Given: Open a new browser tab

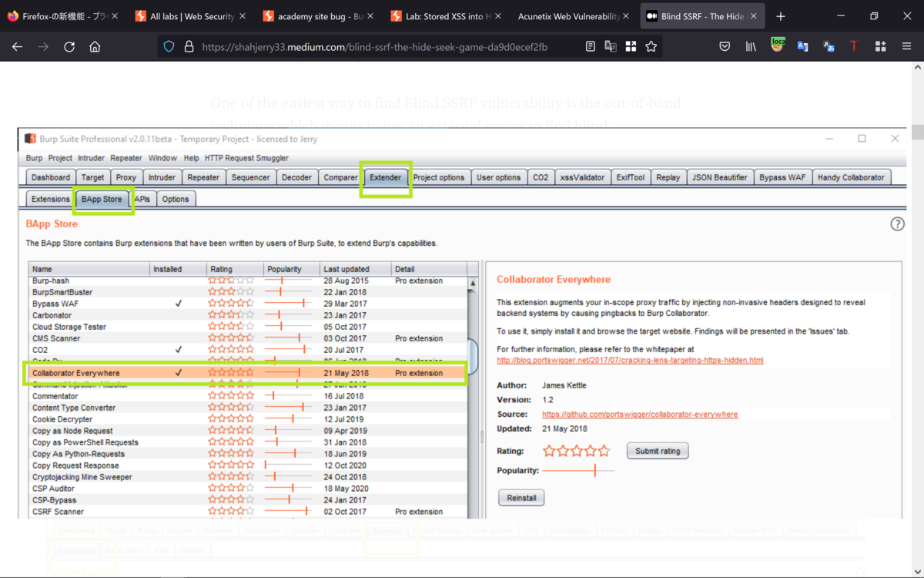Looking at the screenshot, I should coord(781,16).
